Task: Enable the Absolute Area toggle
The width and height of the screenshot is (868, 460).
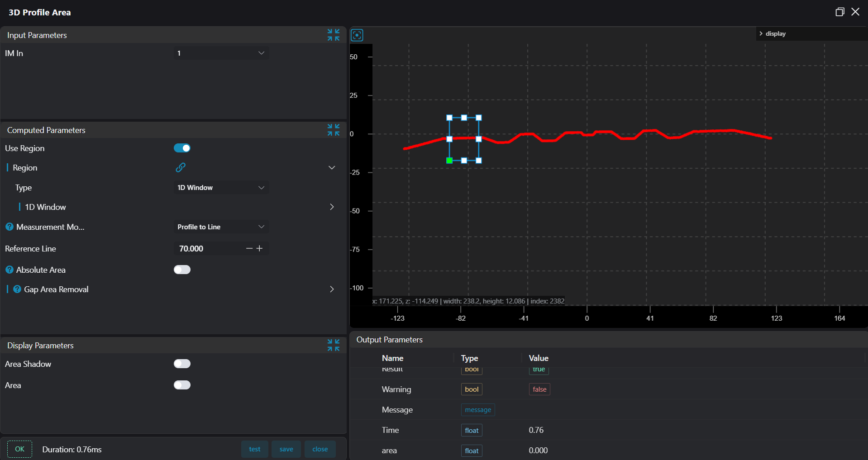Action: tap(182, 270)
